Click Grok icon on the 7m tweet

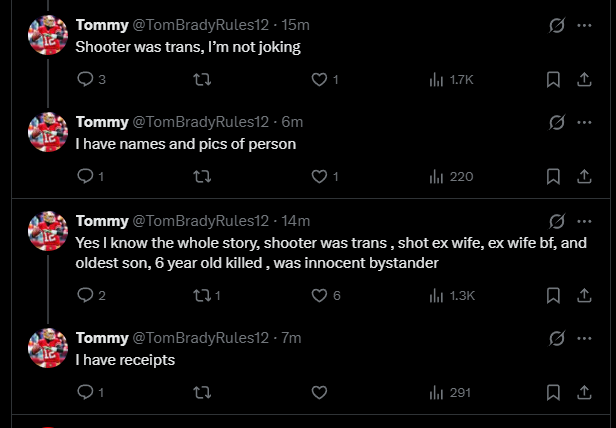(x=557, y=338)
